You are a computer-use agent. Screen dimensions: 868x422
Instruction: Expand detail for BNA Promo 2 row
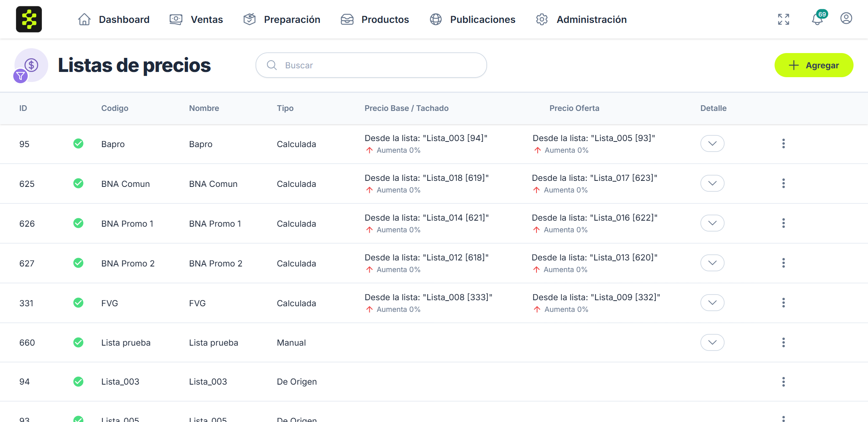click(712, 263)
